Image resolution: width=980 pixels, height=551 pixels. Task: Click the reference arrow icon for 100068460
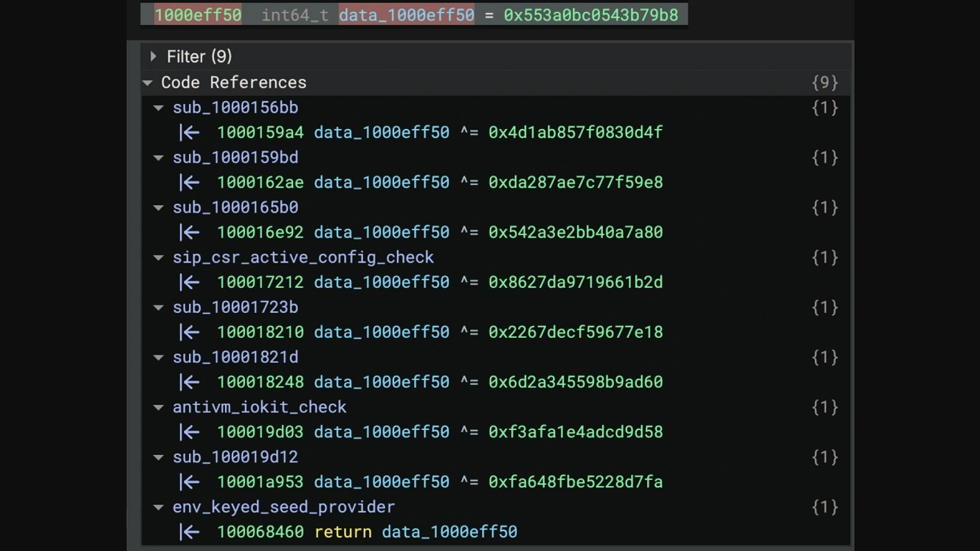point(190,532)
